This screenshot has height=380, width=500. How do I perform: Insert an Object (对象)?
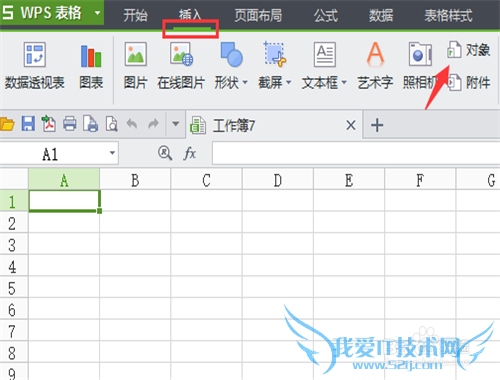pyautogui.click(x=469, y=50)
